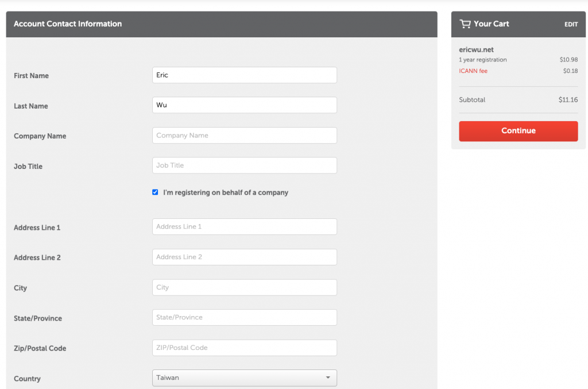The height and width of the screenshot is (389, 588).
Task: Click into the Company Name input
Action: (x=245, y=136)
